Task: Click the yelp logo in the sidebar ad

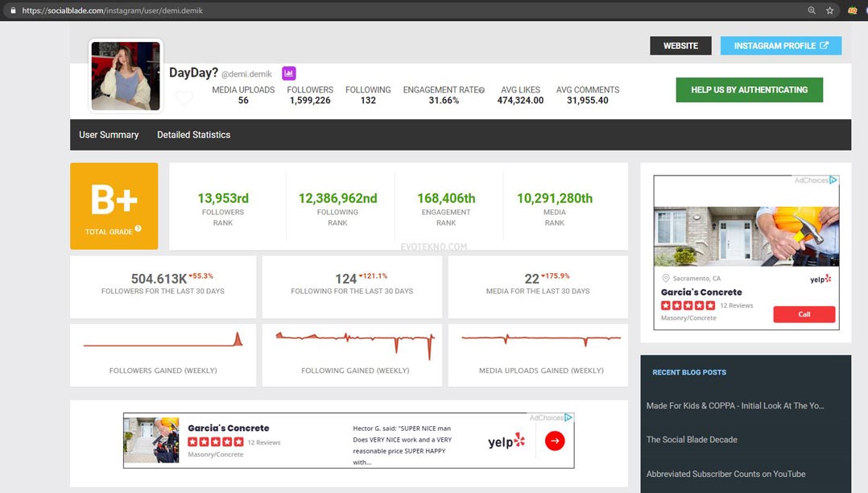Action: 820,280
